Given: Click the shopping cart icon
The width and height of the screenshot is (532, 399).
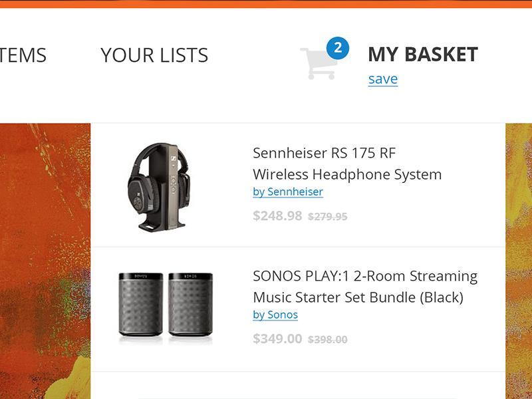Looking at the screenshot, I should coord(317,64).
